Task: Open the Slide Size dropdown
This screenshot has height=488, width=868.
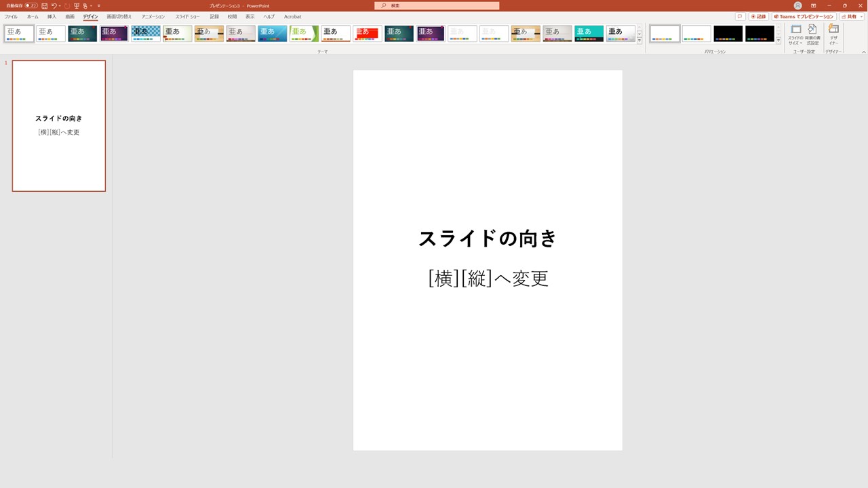Action: (797, 34)
